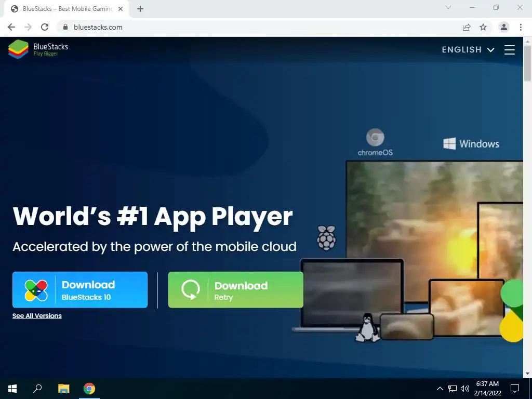Open the tab search chevron in the title bar

[x=448, y=7]
